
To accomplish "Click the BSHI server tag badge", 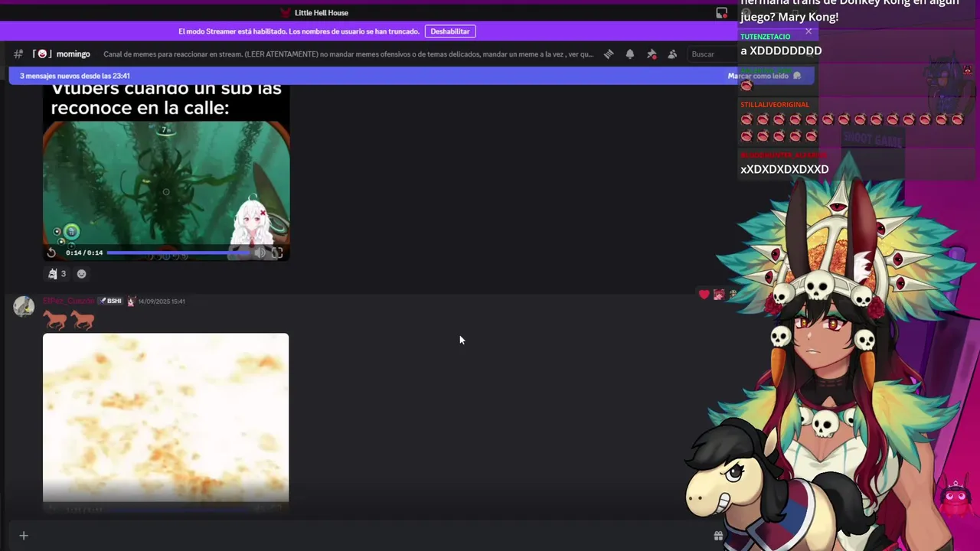I will click(111, 302).
